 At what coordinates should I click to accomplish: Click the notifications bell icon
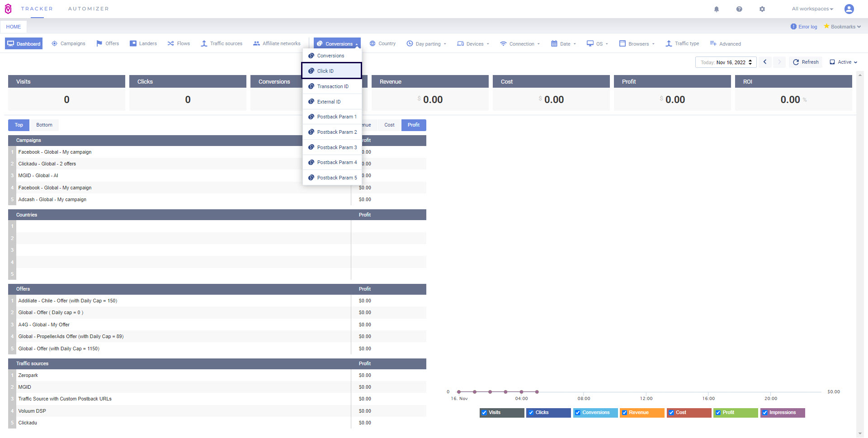(717, 9)
